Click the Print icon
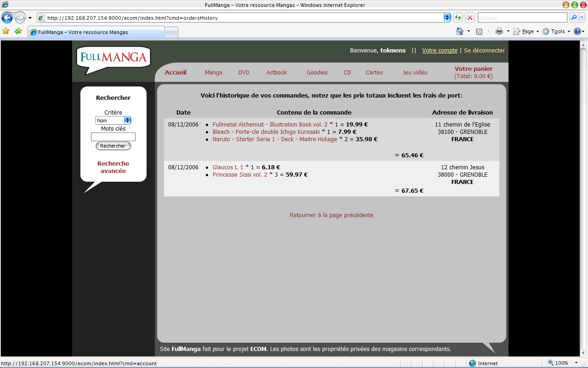 (499, 31)
